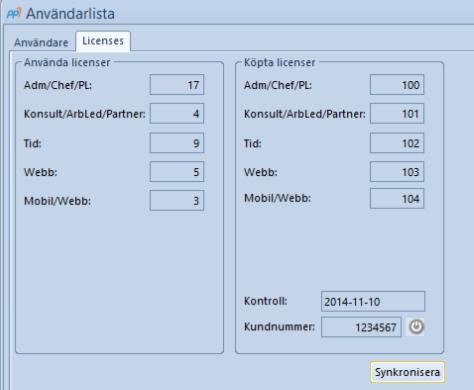
Task: Click used Mobil/Webb field showing 3
Action: [177, 200]
